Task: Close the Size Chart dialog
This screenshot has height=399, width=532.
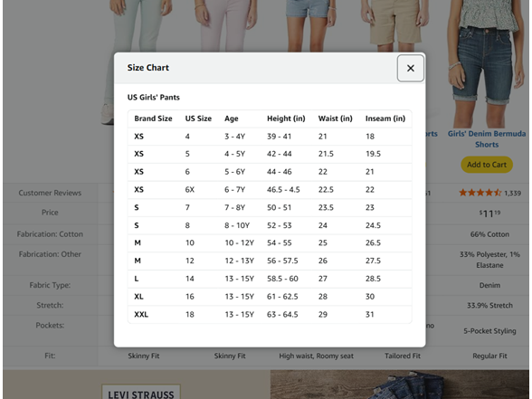Action: coord(410,68)
